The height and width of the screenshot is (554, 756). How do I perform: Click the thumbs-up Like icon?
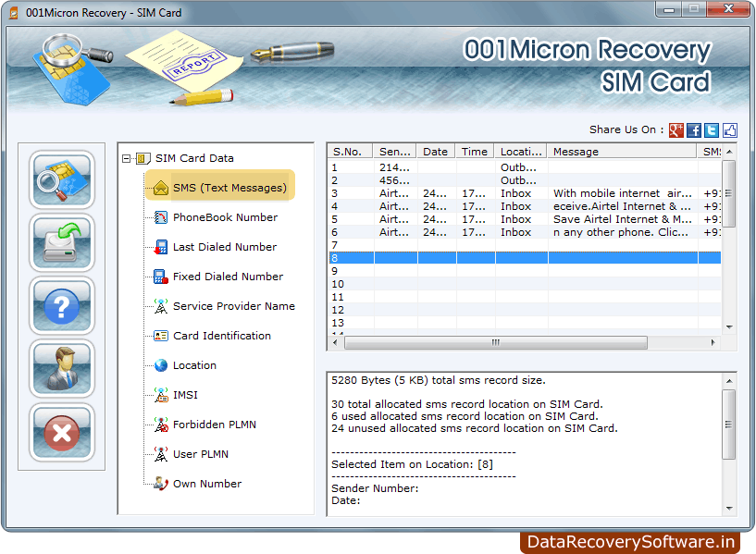730,130
